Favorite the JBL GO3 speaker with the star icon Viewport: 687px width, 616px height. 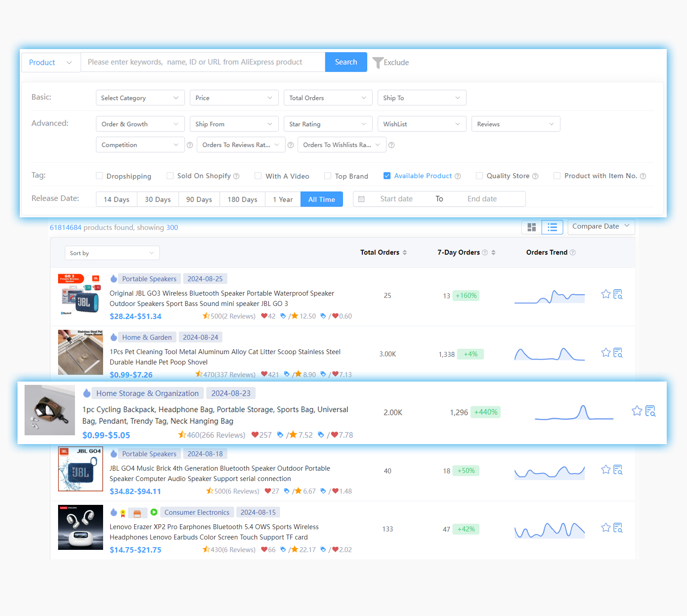click(x=606, y=294)
